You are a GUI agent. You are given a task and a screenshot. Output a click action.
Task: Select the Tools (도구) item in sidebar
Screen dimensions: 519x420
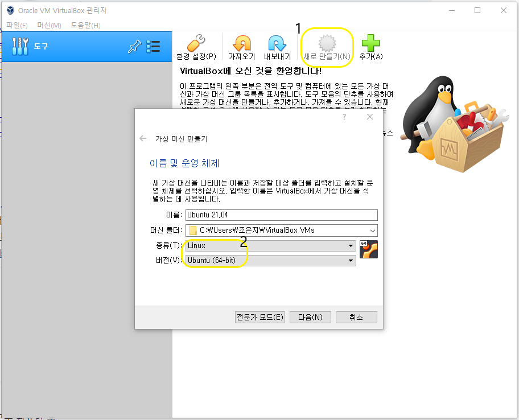point(86,47)
